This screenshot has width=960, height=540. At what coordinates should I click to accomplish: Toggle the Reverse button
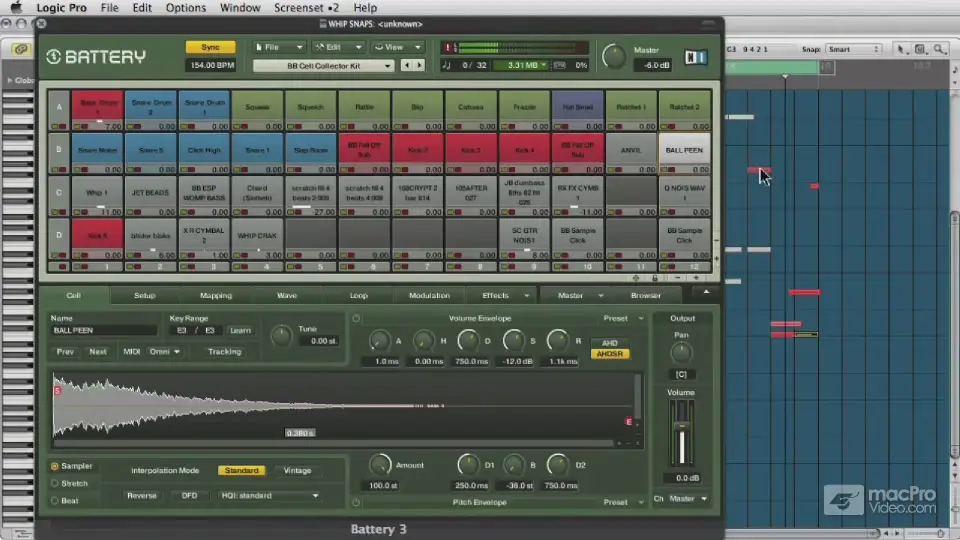(x=141, y=496)
